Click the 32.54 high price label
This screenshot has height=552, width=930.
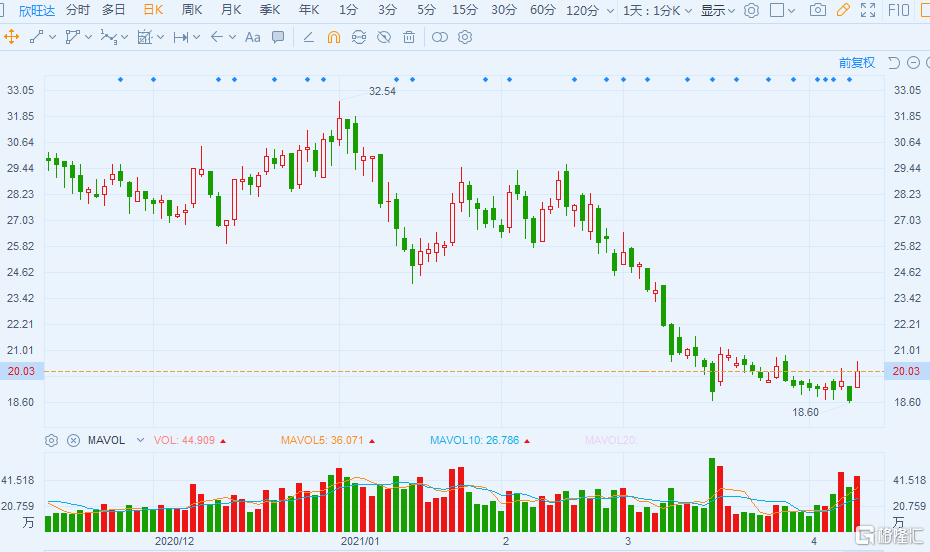pos(382,91)
